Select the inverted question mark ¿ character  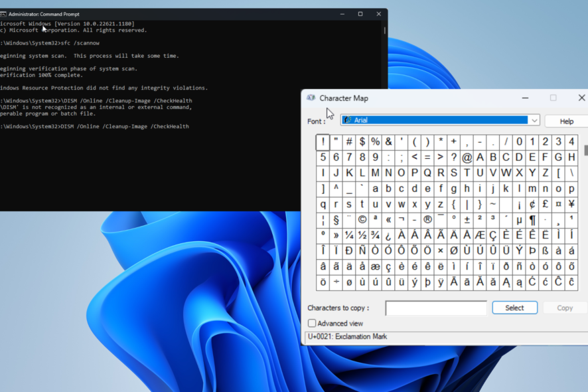point(388,235)
